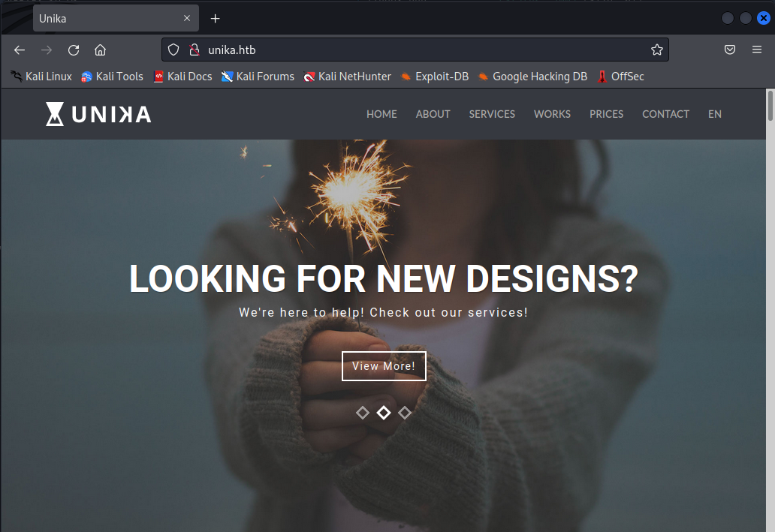775x532 pixels.
Task: Go to the HOME section
Action: tap(381, 114)
